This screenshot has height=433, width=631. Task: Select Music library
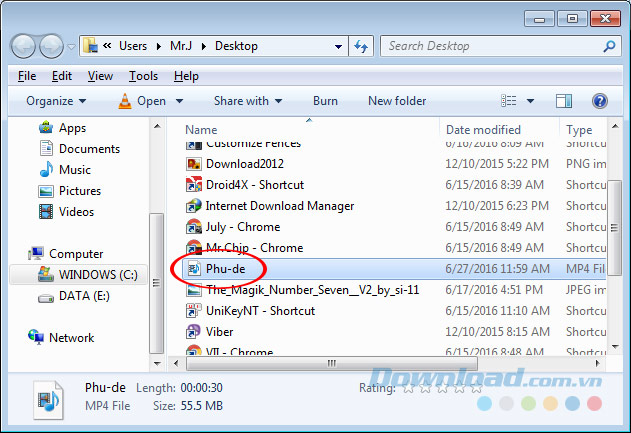(x=64, y=169)
